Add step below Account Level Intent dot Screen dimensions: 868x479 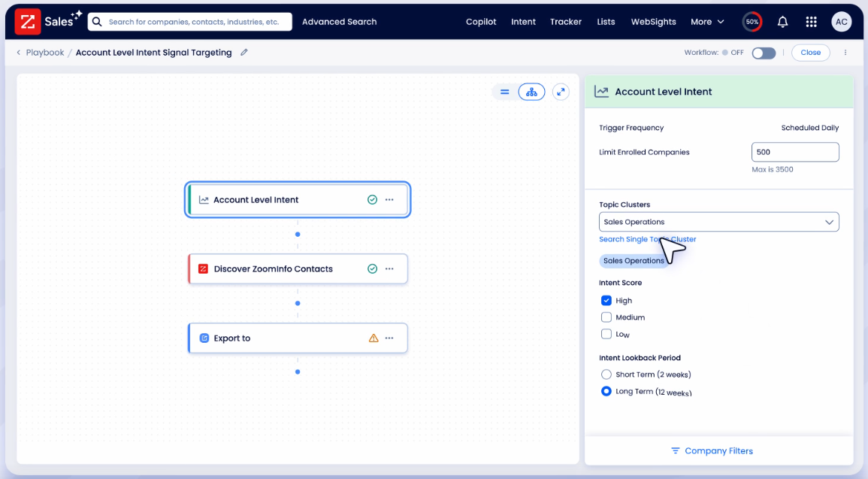[x=298, y=235]
